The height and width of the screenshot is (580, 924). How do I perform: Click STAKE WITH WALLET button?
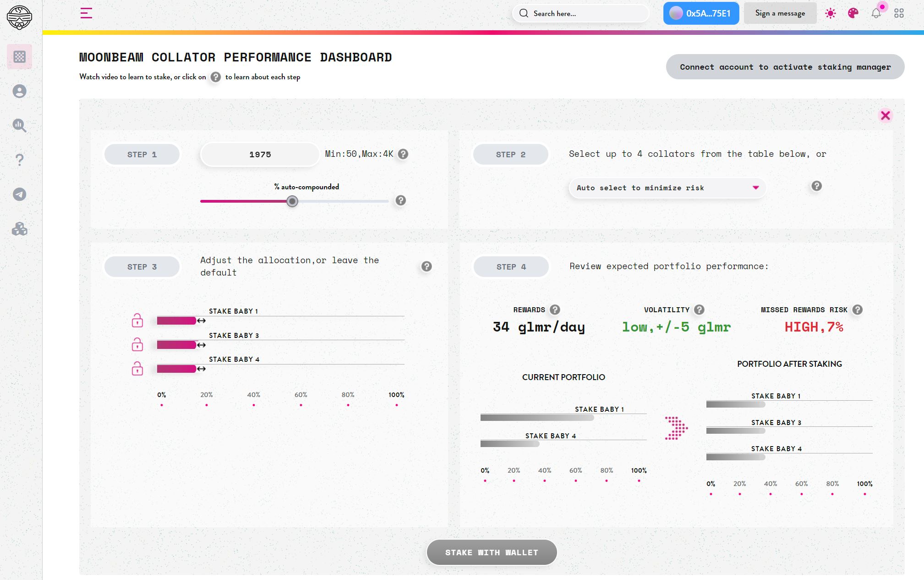pos(492,552)
